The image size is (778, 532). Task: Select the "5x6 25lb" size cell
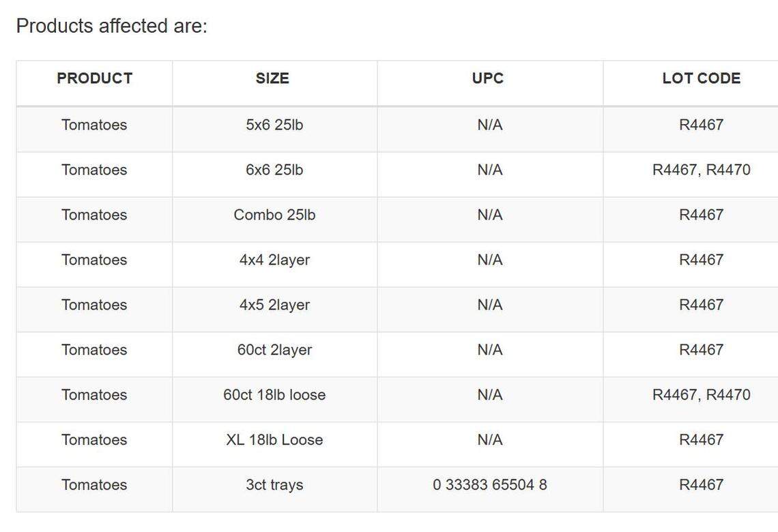[274, 125]
